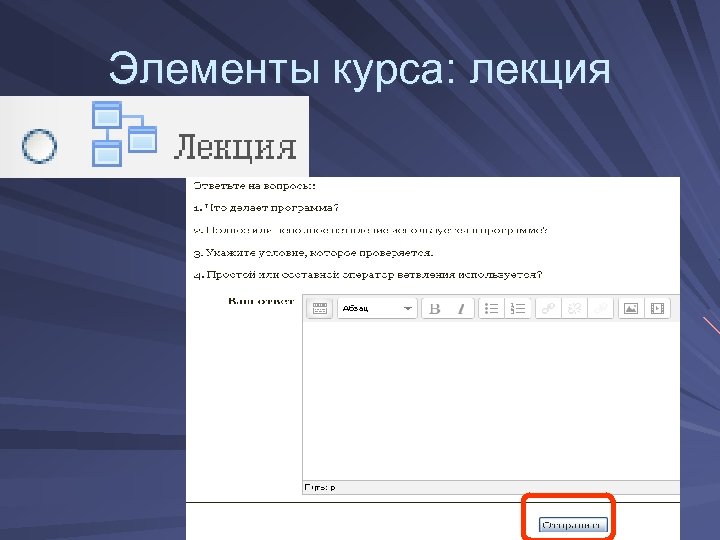
Task: Click inside the answer text area
Action: tap(491, 400)
